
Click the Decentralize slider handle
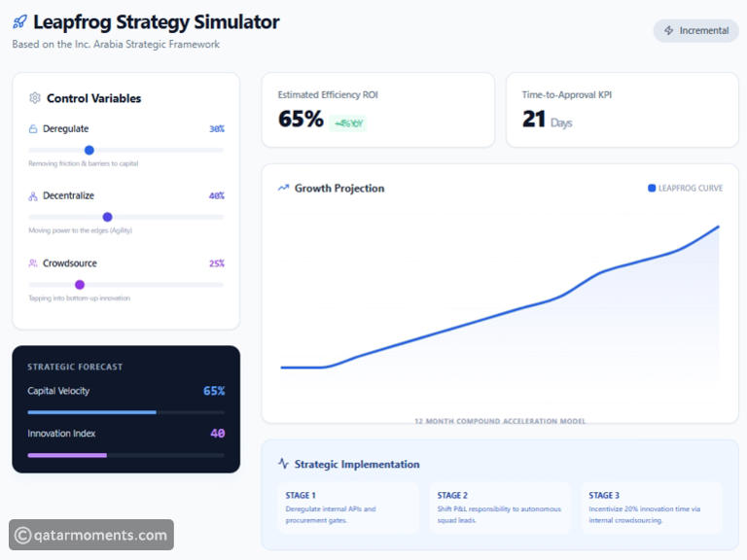pyautogui.click(x=107, y=217)
